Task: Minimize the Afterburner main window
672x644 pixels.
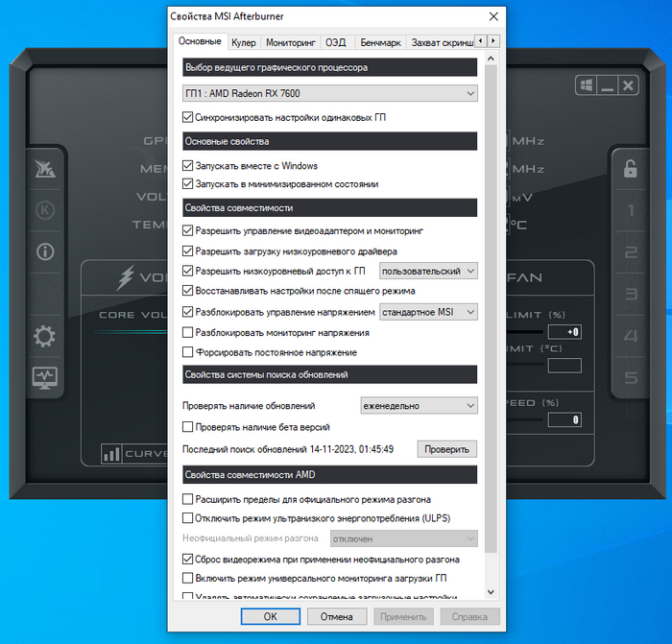Action: 607,85
